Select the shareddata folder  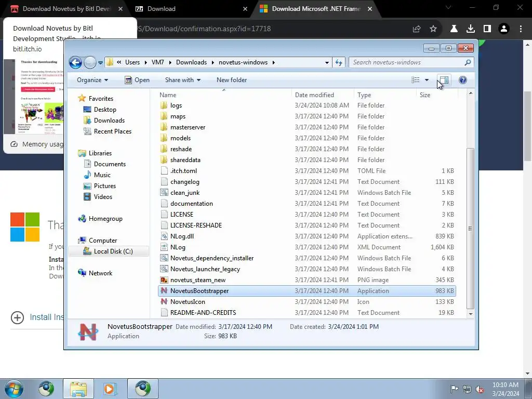(x=185, y=160)
